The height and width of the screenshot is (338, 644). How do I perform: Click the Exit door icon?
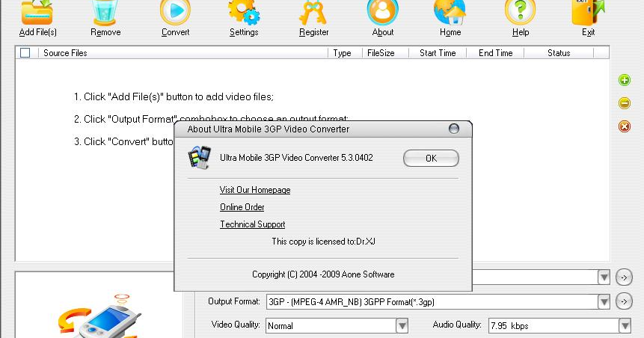[x=588, y=12]
